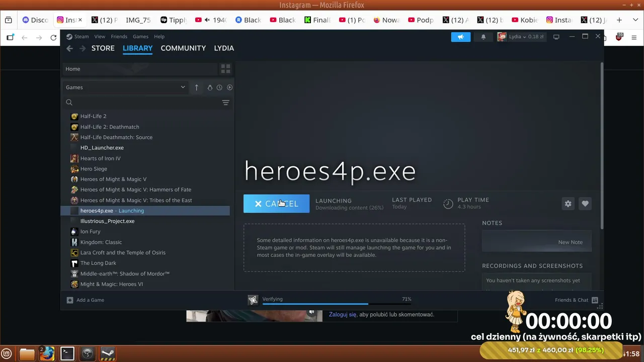Go forward in Steam navigation
The image size is (644, 362).
point(83,48)
